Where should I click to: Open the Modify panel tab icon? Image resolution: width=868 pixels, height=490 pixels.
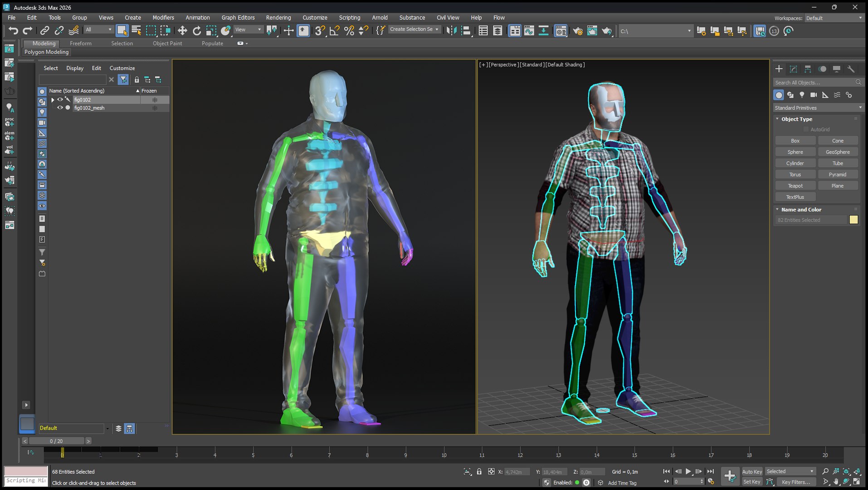[x=793, y=69]
